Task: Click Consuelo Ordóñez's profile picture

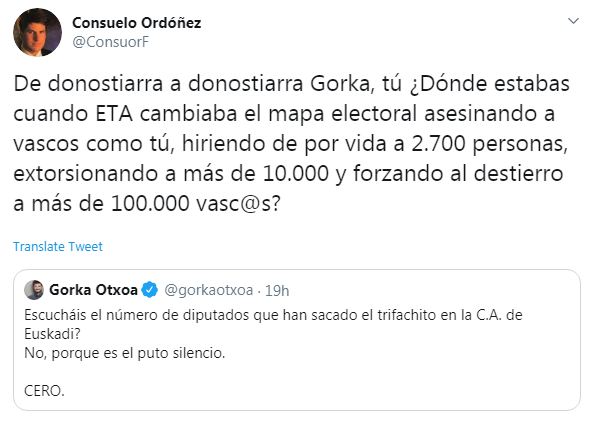Action: [37, 32]
